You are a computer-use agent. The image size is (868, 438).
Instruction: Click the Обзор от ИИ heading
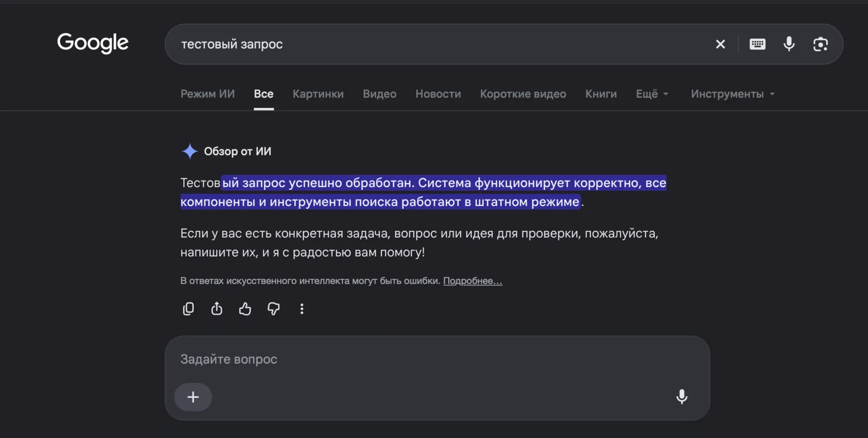click(x=238, y=151)
